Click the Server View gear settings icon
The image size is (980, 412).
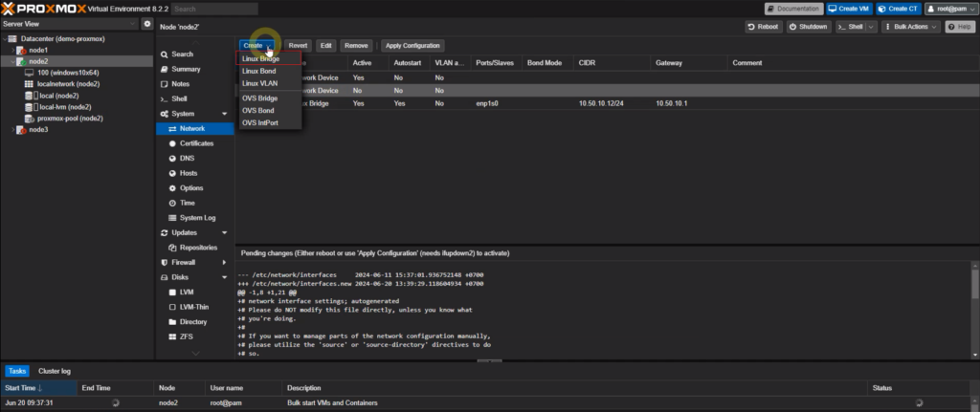click(146, 24)
